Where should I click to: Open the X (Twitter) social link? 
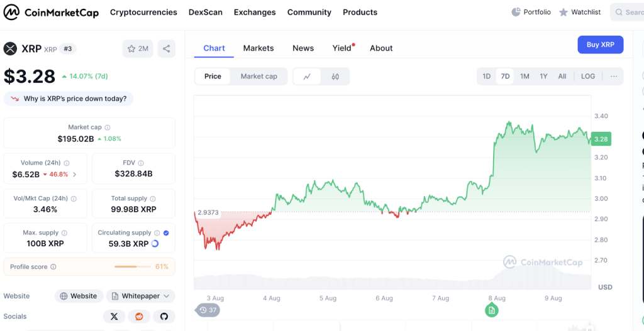pos(114,317)
